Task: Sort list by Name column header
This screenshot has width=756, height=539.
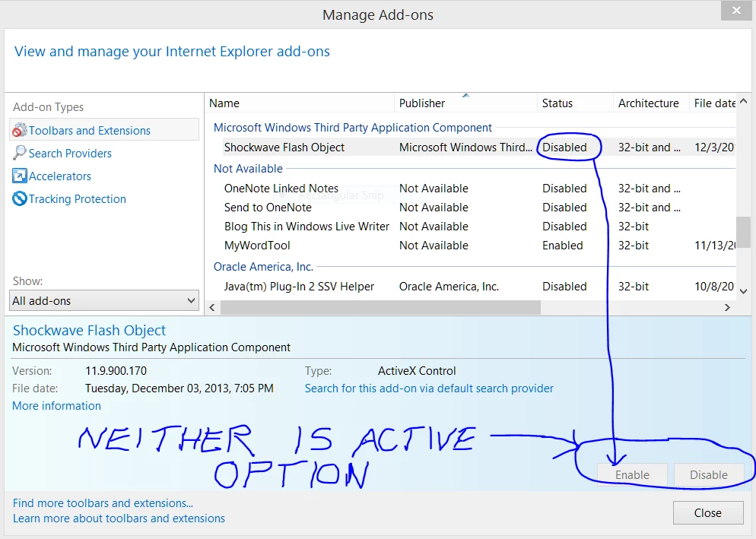Action: 300,103
